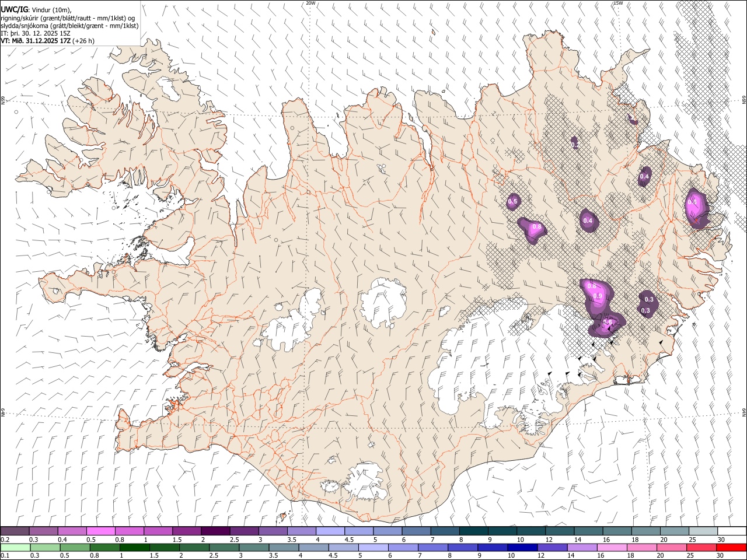Click the violet 12 mm rain legend swatch
Screen dimensions: 747x560
pyautogui.click(x=551, y=548)
